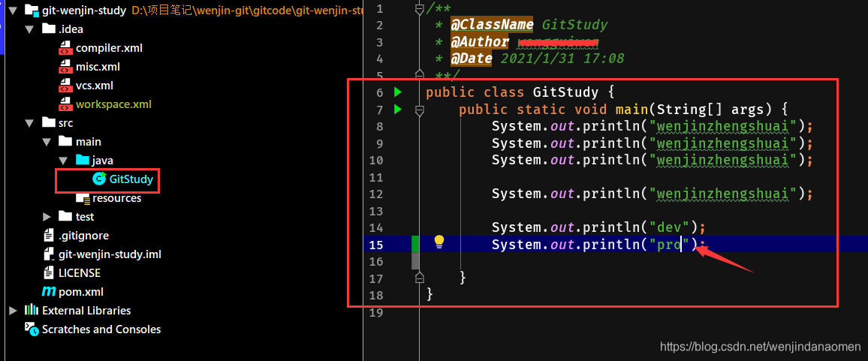Click the green change marker on line 15
Viewport: 868px width, 361px height.
pos(416,244)
